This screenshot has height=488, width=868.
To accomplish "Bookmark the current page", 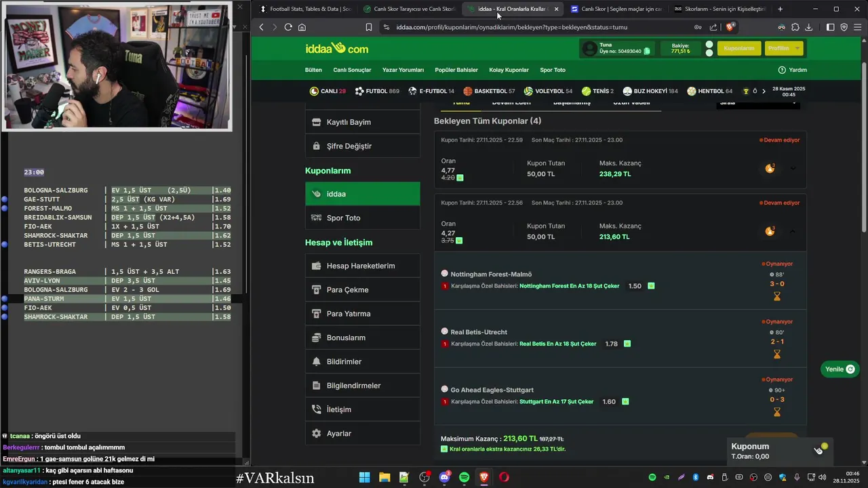I will point(369,27).
